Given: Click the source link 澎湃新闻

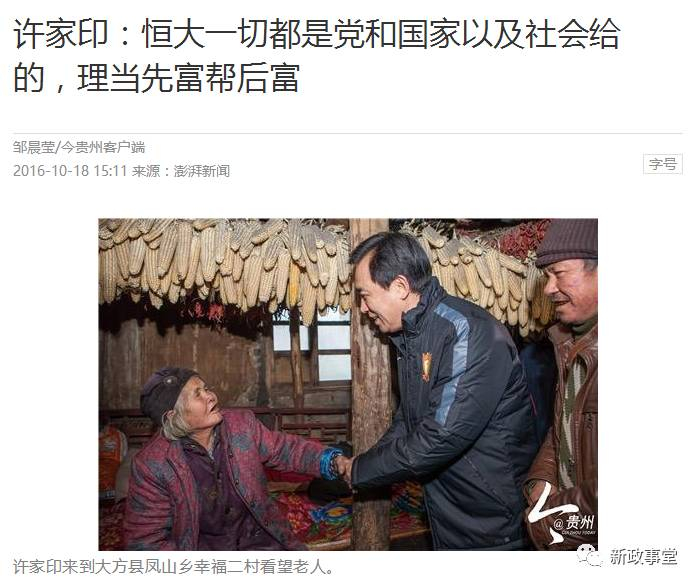Looking at the screenshot, I should pyautogui.click(x=201, y=171).
